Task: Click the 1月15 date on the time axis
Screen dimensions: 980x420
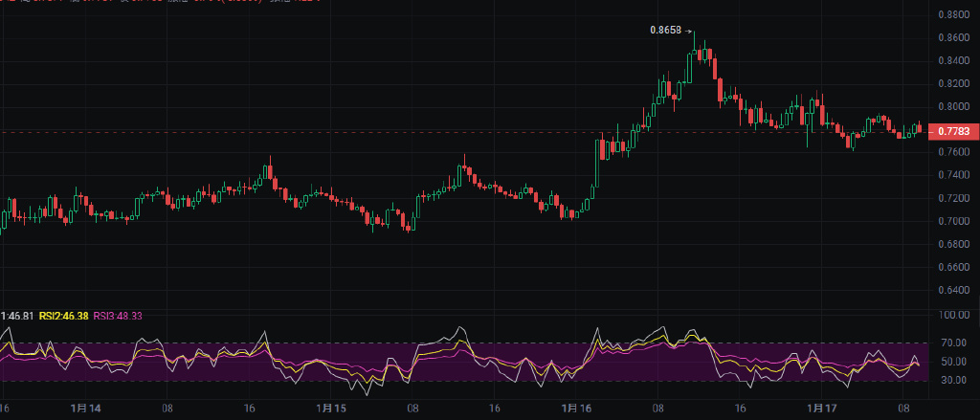Action: point(331,409)
